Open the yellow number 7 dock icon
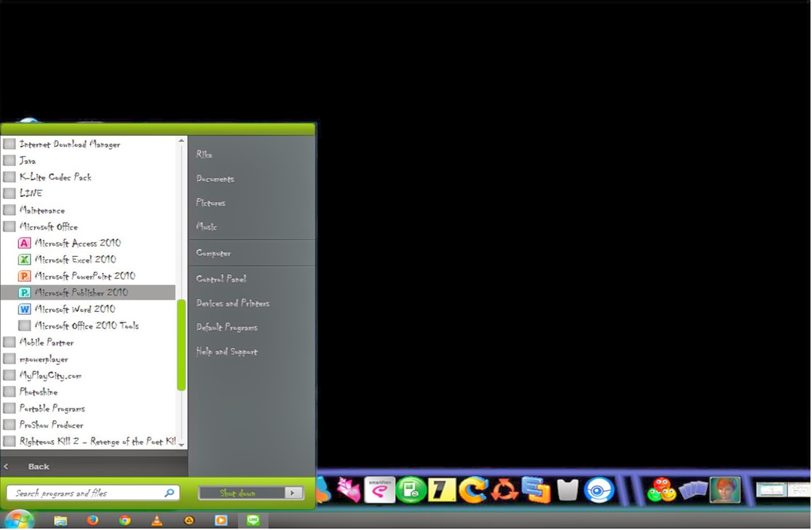Viewport: 812px width, 530px height. point(442,490)
